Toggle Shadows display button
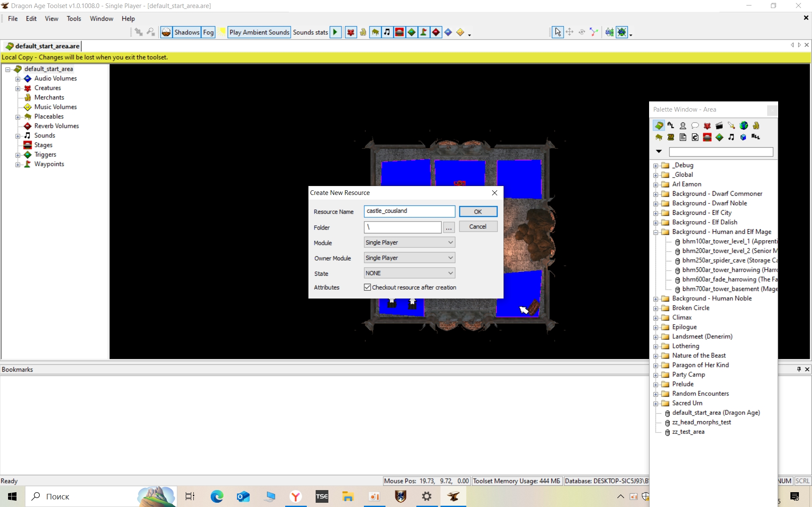The image size is (812, 507). 187,32
